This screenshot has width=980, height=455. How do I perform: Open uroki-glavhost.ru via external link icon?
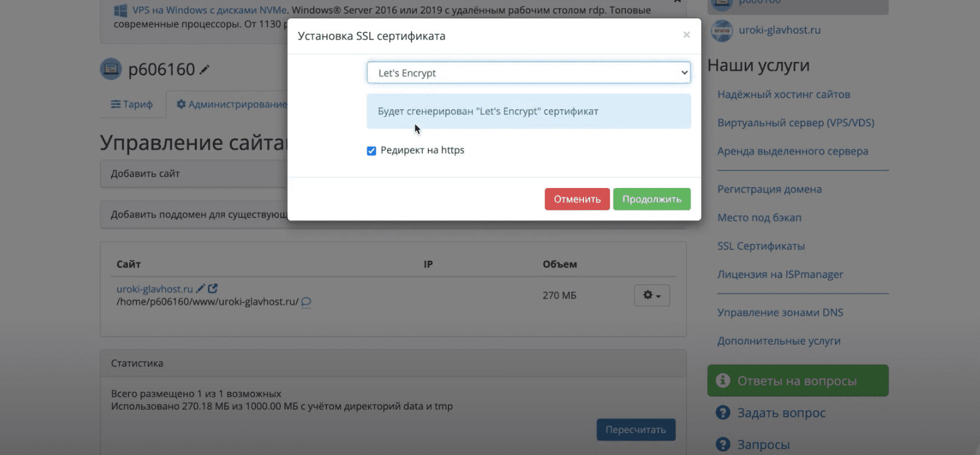(x=213, y=289)
